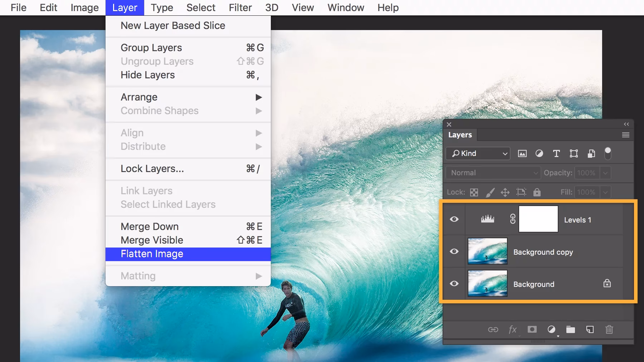Click the Levels 1 layer mask thumbnail
Image resolution: width=644 pixels, height=362 pixels.
[x=538, y=219]
